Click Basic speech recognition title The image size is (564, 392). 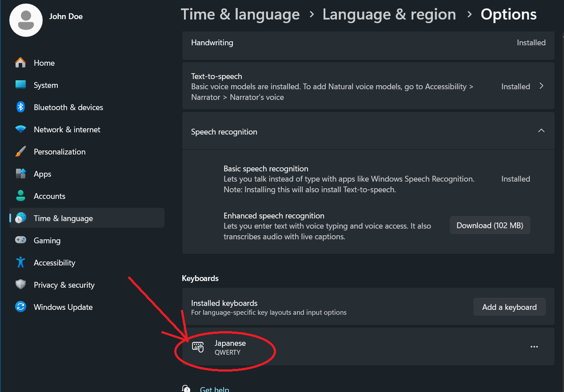[x=266, y=169]
